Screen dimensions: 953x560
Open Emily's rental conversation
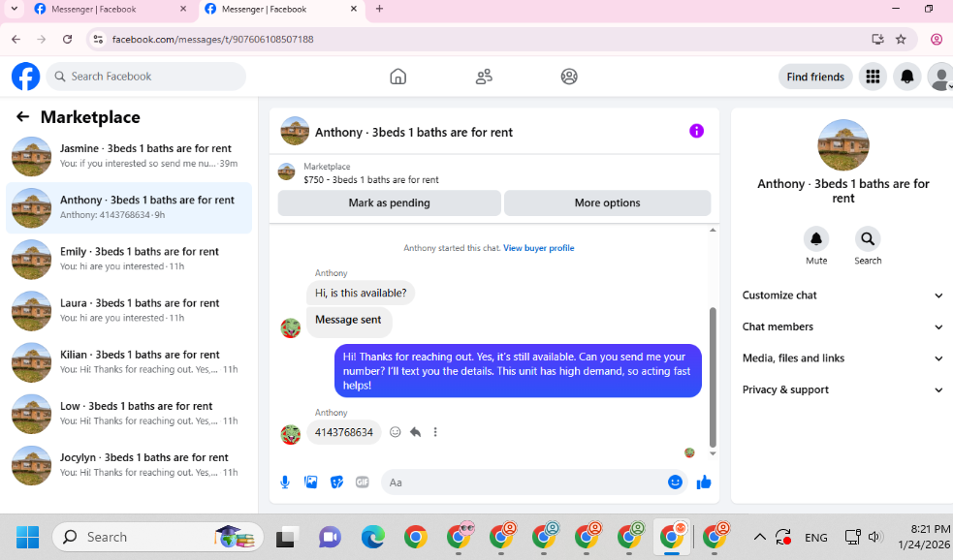129,260
